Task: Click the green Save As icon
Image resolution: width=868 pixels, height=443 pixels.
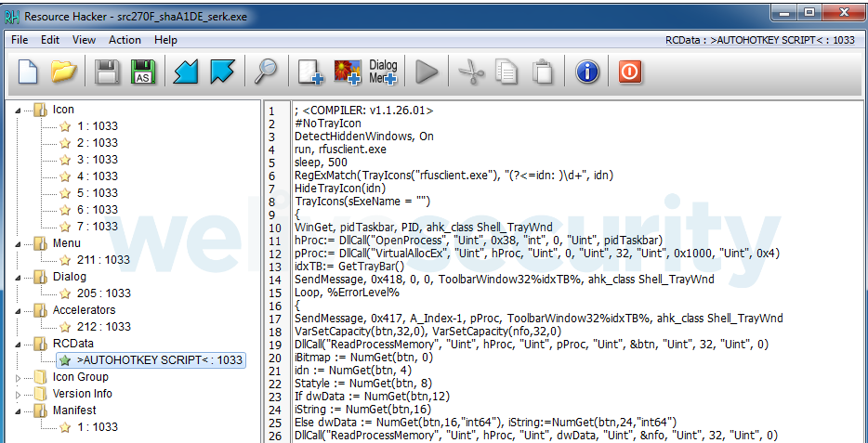Action: point(143,72)
